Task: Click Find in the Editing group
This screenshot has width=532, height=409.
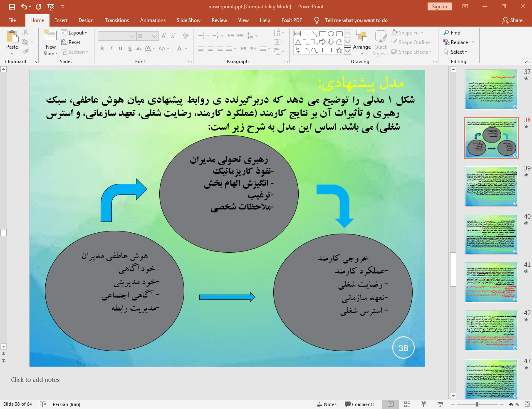Action: (x=452, y=32)
